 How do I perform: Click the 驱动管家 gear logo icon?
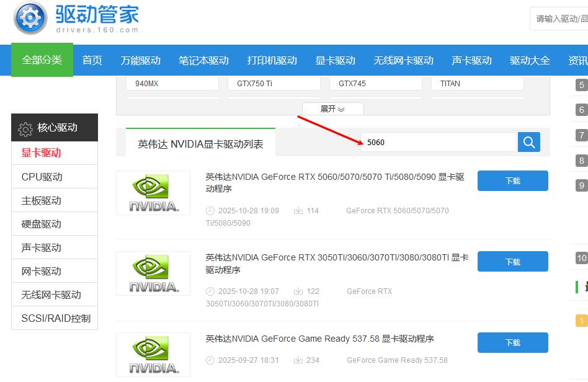coord(30,18)
